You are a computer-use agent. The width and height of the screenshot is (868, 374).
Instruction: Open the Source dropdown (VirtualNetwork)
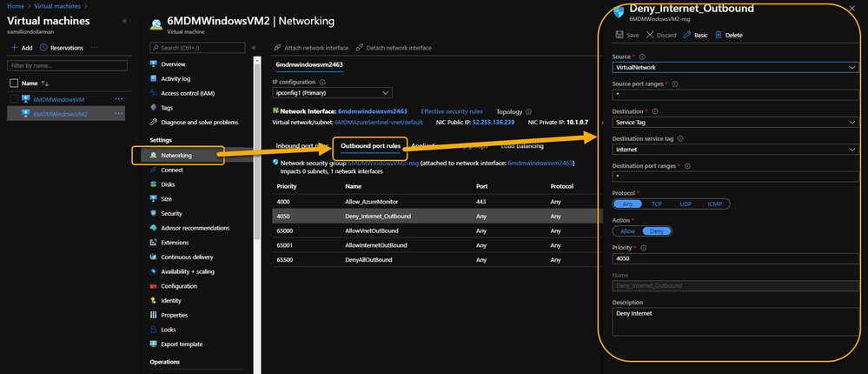(736, 67)
